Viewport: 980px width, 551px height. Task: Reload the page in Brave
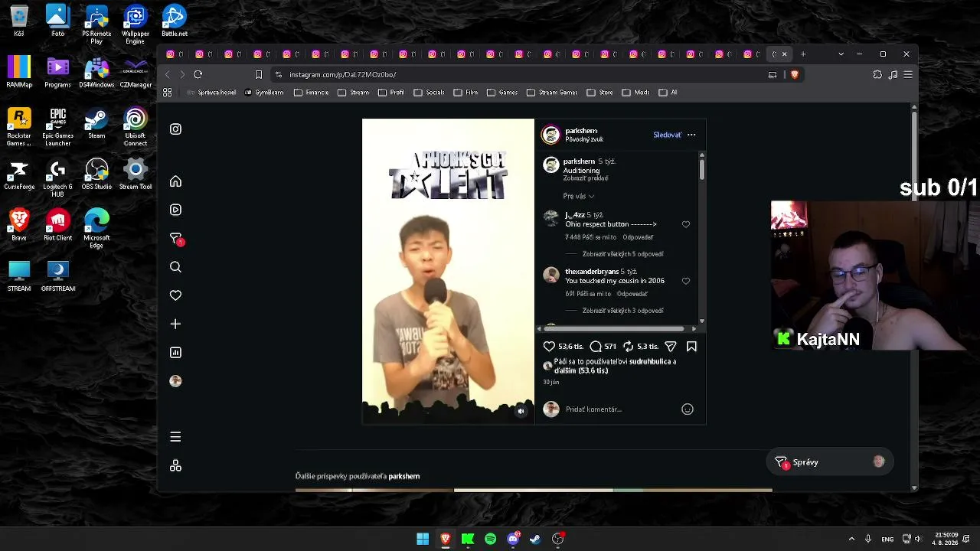pos(198,74)
